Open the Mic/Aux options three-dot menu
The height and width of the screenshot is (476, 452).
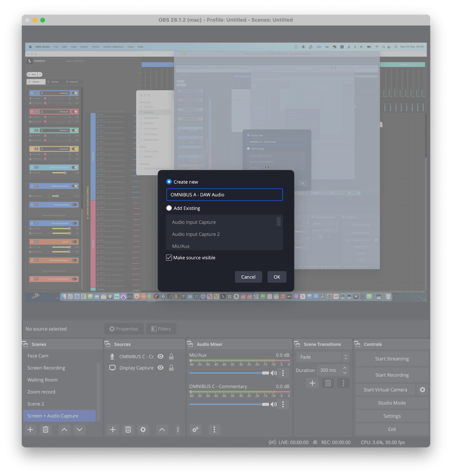(x=283, y=373)
